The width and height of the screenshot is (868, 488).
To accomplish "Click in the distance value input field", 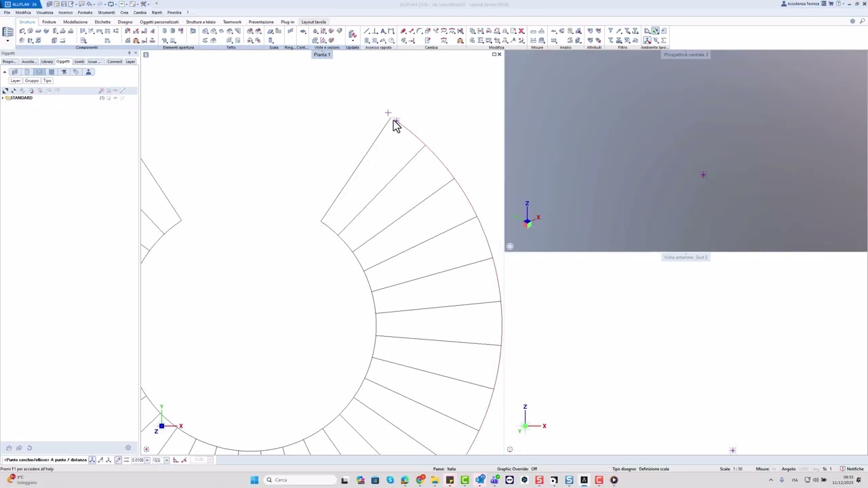I will point(138,460).
